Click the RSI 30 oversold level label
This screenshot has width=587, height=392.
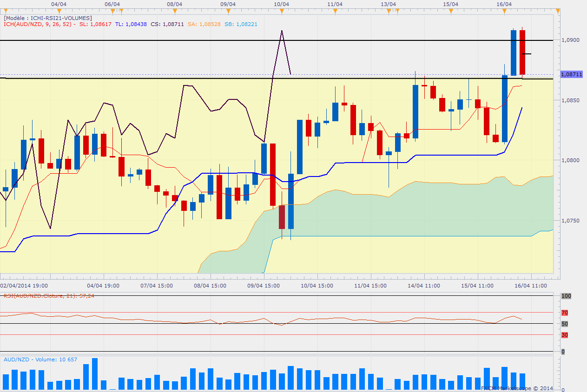pos(564,335)
